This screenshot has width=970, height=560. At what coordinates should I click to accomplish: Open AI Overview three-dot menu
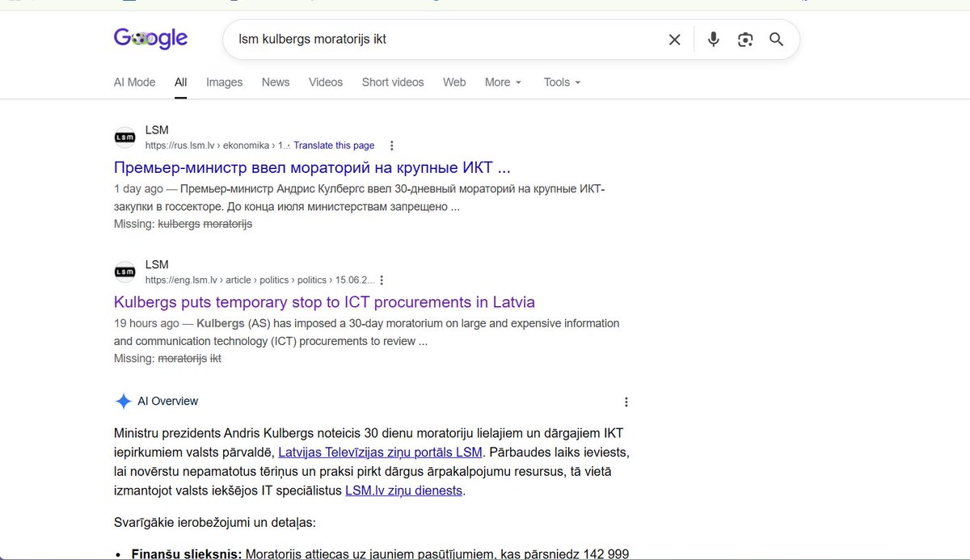626,402
